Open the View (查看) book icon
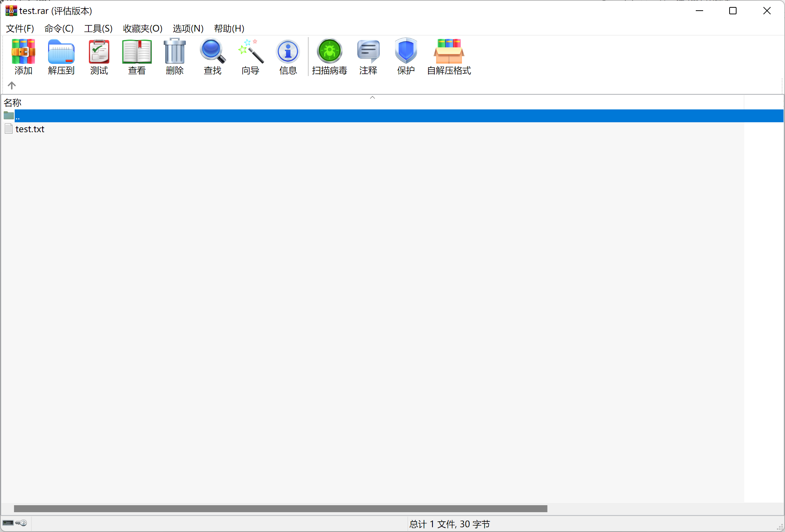The image size is (785, 532). coord(137,57)
